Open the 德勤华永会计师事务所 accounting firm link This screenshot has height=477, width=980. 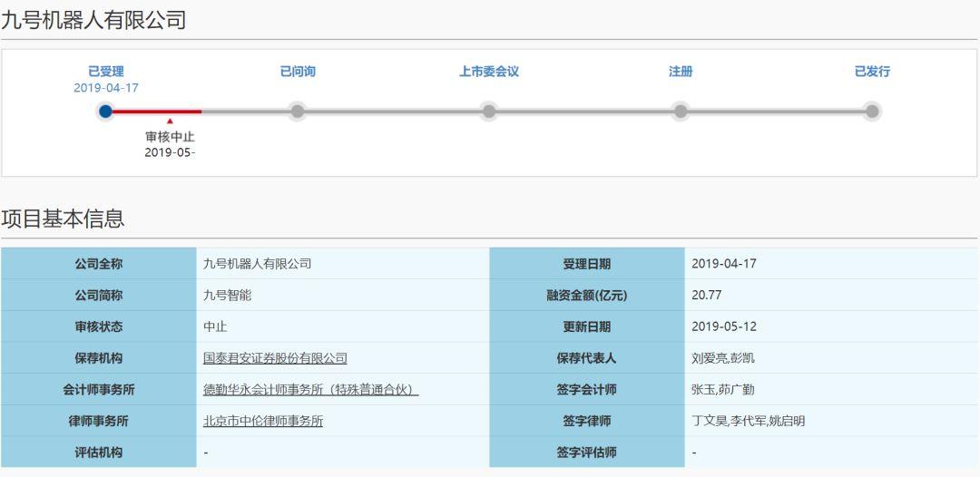(310, 390)
